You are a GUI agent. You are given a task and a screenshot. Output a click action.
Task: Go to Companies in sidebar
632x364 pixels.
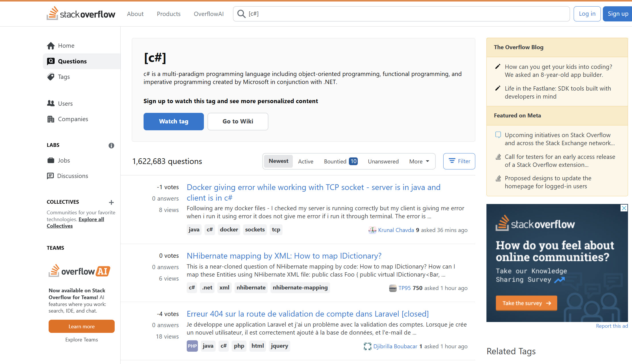pos(73,119)
